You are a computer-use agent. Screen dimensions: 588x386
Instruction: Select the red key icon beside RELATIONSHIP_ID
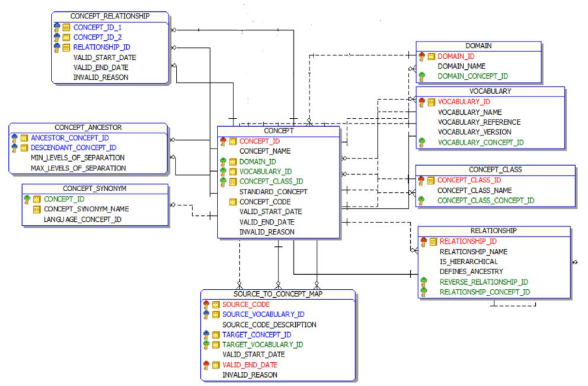423,241
